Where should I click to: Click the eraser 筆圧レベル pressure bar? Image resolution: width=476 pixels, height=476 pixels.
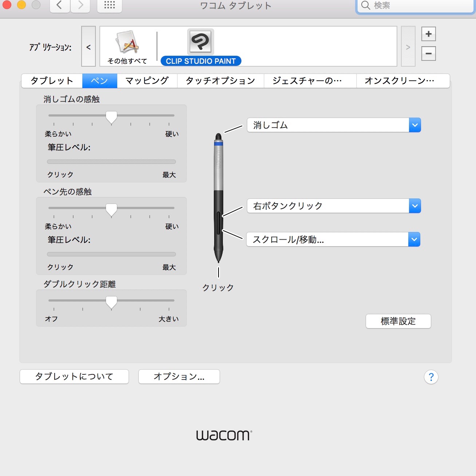111,162
